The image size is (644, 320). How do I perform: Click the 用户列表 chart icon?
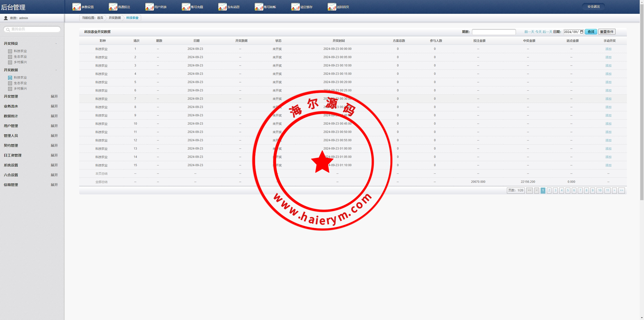click(149, 7)
